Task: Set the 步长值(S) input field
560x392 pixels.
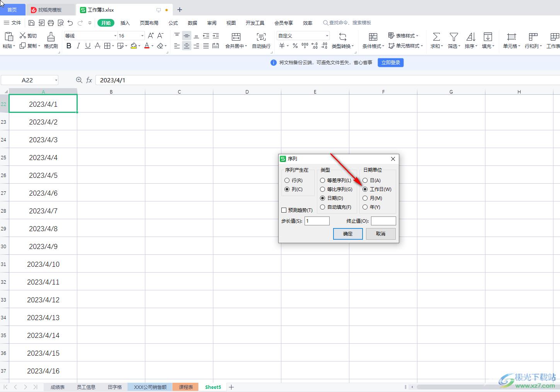Action: coord(317,221)
